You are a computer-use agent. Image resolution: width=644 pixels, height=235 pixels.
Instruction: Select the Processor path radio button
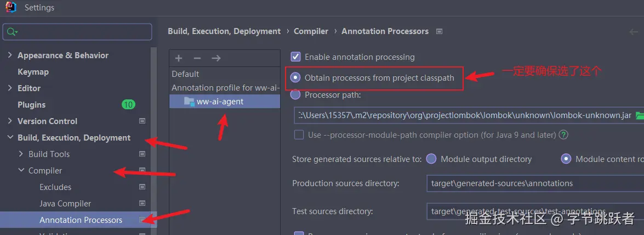[296, 94]
